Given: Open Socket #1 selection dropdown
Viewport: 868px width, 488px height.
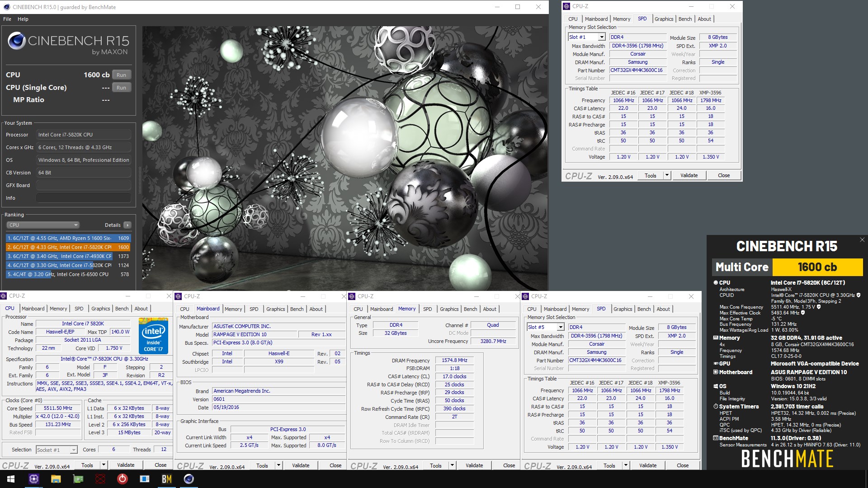Looking at the screenshot, I should 57,450.
